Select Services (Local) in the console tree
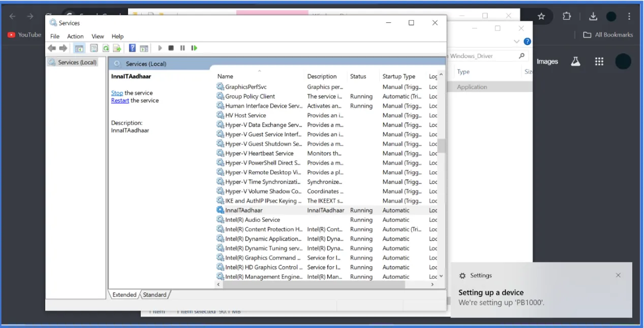644x328 pixels. 72,62
